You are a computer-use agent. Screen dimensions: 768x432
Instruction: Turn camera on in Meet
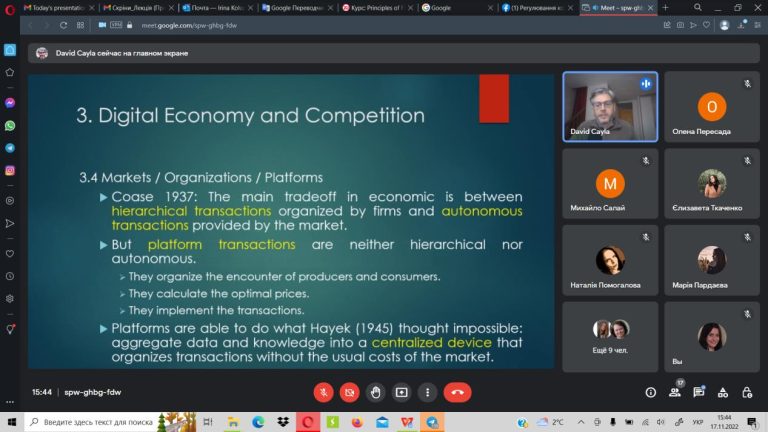349,392
